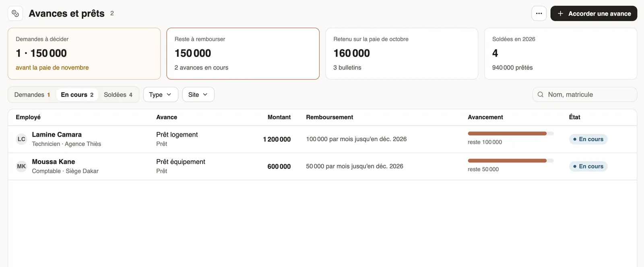Click the magnifier icon in search field
644x267 pixels.
pyautogui.click(x=541, y=94)
